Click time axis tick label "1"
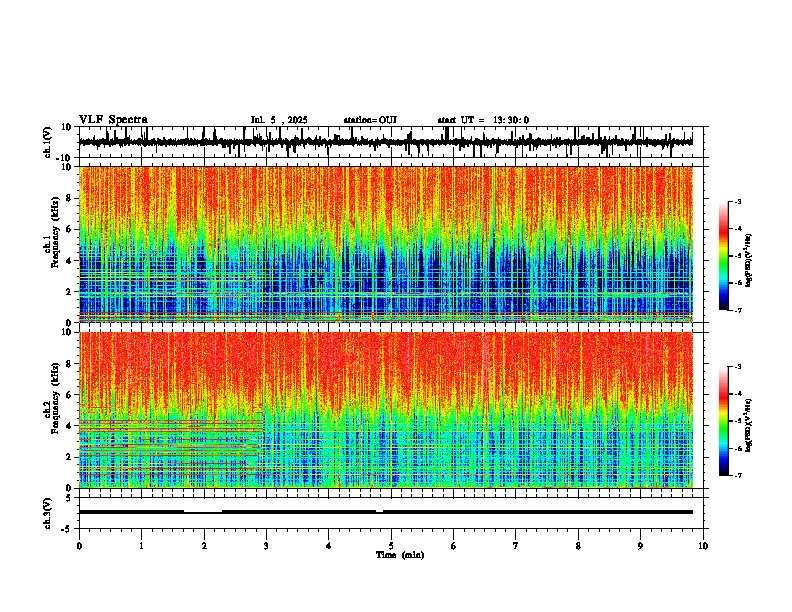 [141, 546]
